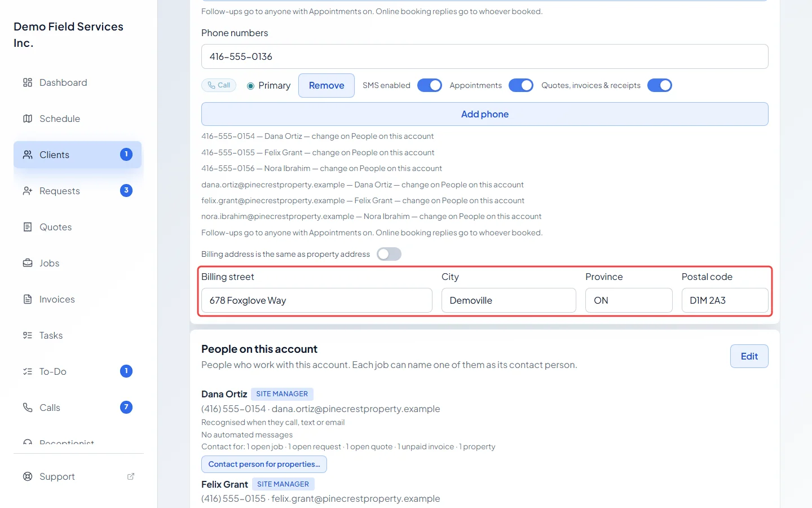The width and height of the screenshot is (812, 508).
Task: Open the Dashboard menu item
Action: point(78,82)
